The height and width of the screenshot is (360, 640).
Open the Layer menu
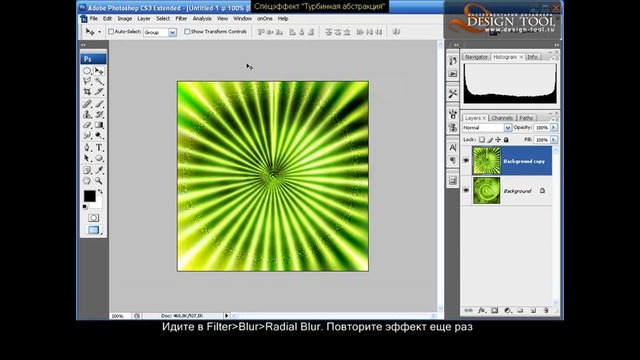(x=144, y=19)
